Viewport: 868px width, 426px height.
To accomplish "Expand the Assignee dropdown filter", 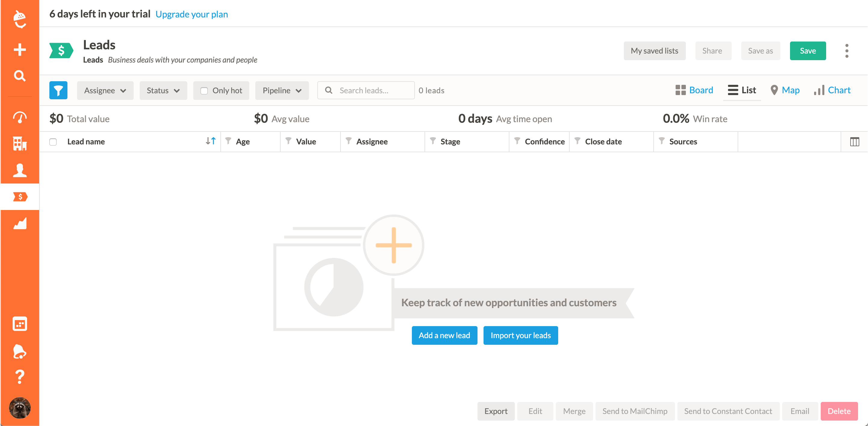I will [105, 90].
